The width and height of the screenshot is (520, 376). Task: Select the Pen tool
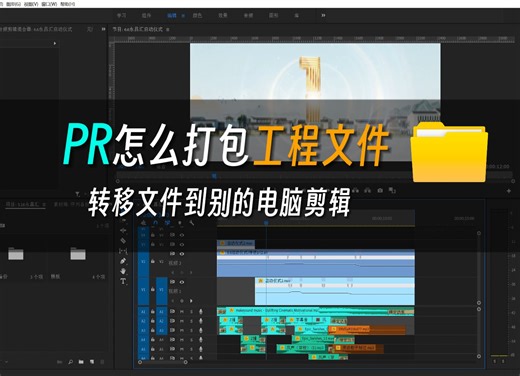pyautogui.click(x=123, y=261)
